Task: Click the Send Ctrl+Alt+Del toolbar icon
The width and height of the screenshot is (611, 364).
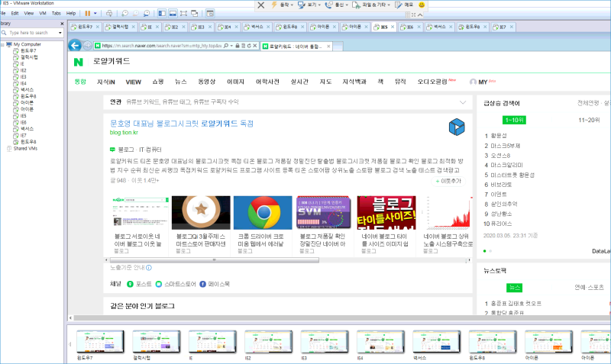Action: tap(109, 13)
